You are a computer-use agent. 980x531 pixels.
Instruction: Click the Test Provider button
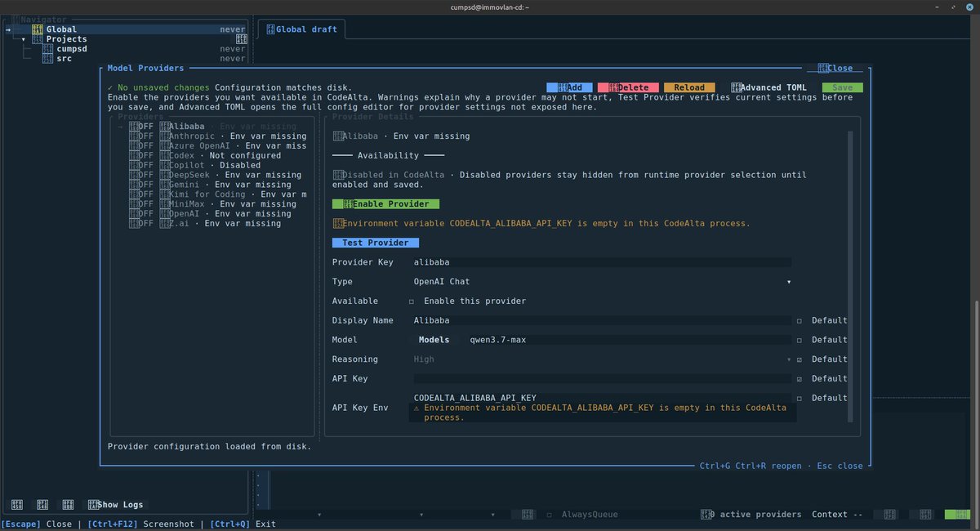pyautogui.click(x=376, y=243)
